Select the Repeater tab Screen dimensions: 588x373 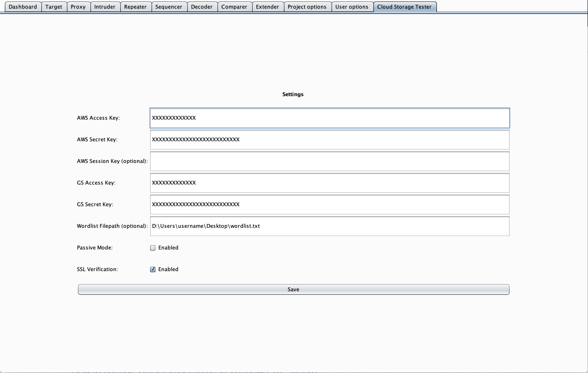click(136, 7)
